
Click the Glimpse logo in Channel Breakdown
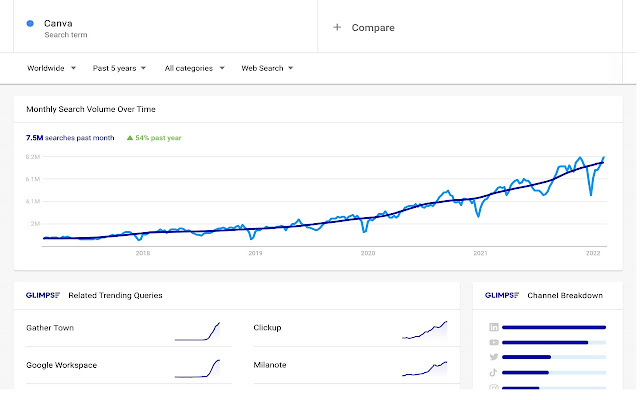pyautogui.click(x=499, y=296)
